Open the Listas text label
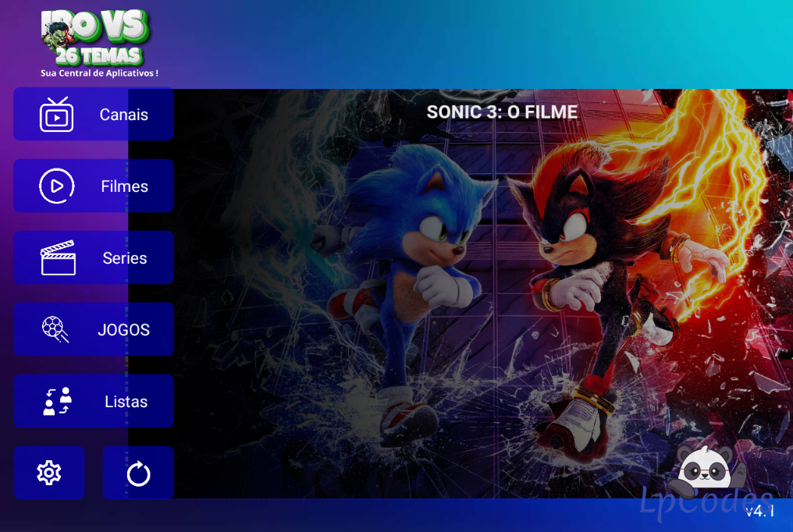The height and width of the screenshot is (532, 793). [126, 402]
